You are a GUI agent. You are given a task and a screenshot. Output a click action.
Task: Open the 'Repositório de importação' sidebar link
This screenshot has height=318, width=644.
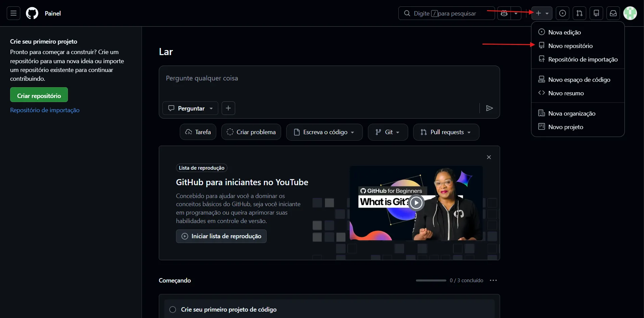coord(45,110)
